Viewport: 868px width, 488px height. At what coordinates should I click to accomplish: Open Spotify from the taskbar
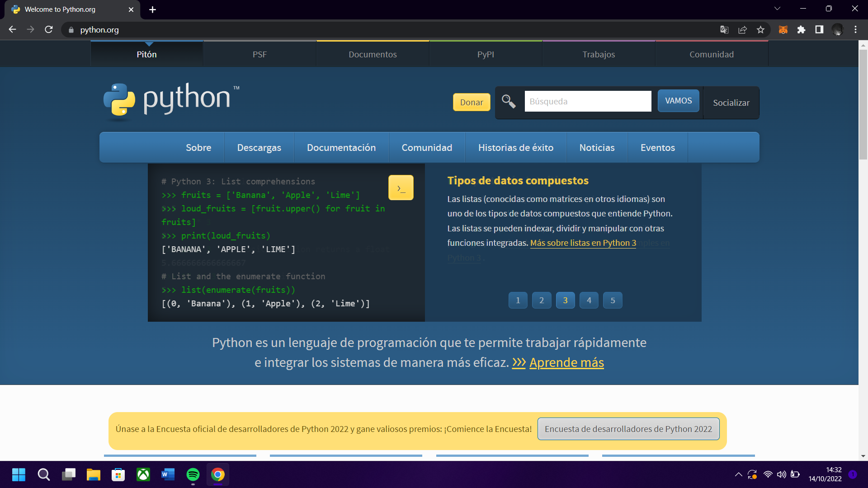(193, 474)
